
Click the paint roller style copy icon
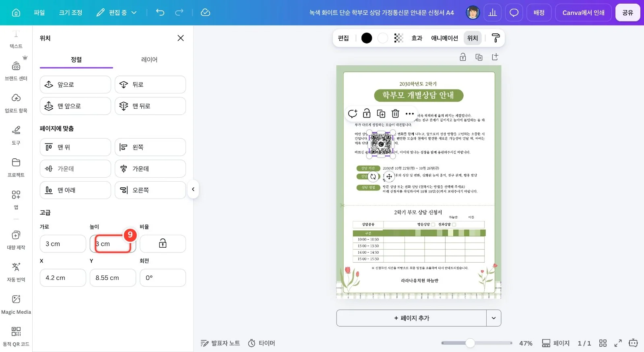coord(496,38)
